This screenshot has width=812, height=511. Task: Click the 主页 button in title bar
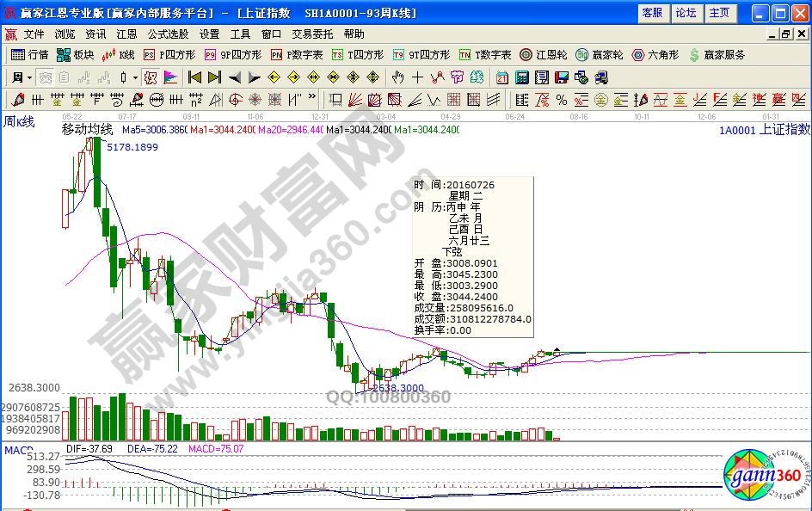click(719, 13)
